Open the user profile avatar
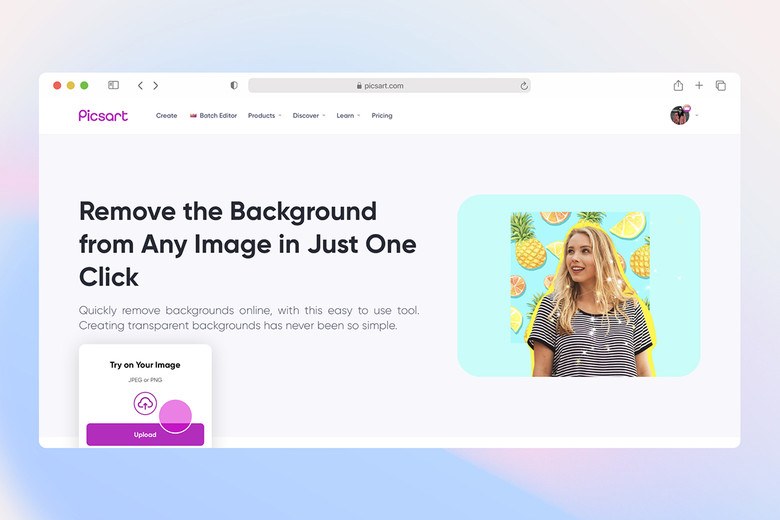This screenshot has height=520, width=780. click(x=680, y=115)
